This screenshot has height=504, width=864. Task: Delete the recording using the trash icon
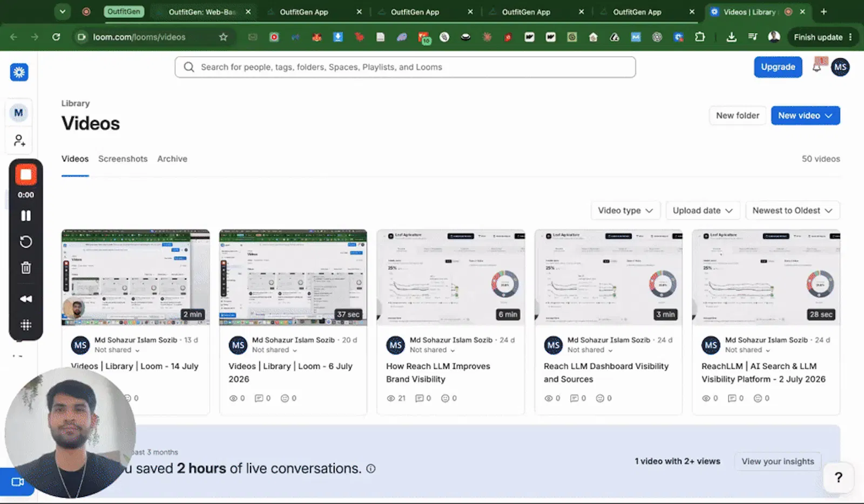(x=26, y=268)
